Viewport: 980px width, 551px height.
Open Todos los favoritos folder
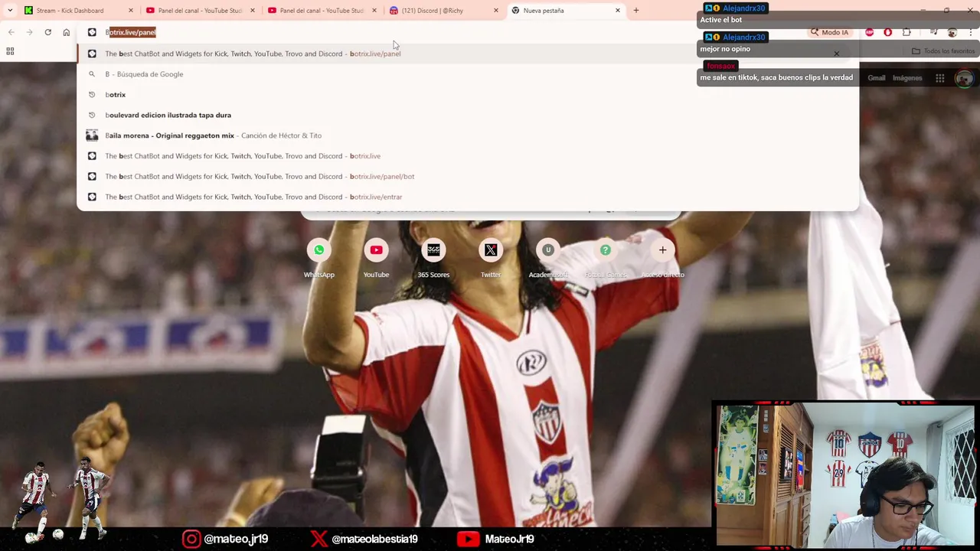(943, 51)
